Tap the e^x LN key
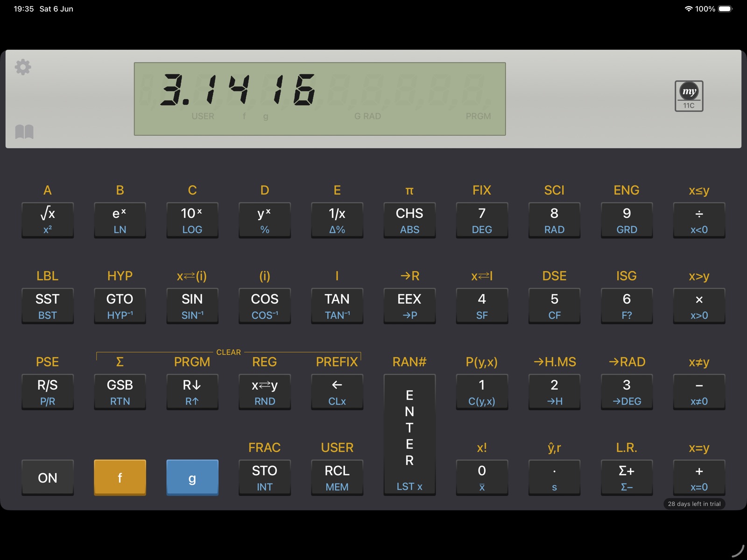Screen dimensions: 747x560 120,220
